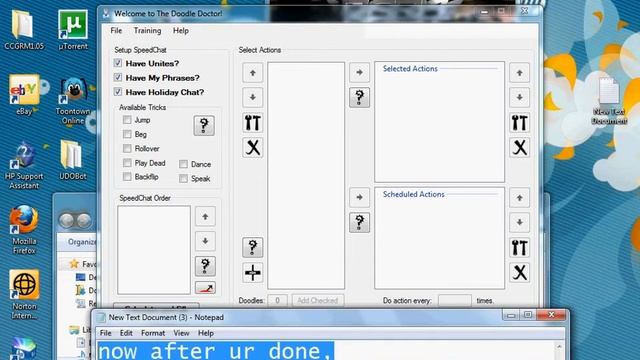Click red arrow icon under SpeedChat Order
Viewport: 640px width, 360px height.
205,288
